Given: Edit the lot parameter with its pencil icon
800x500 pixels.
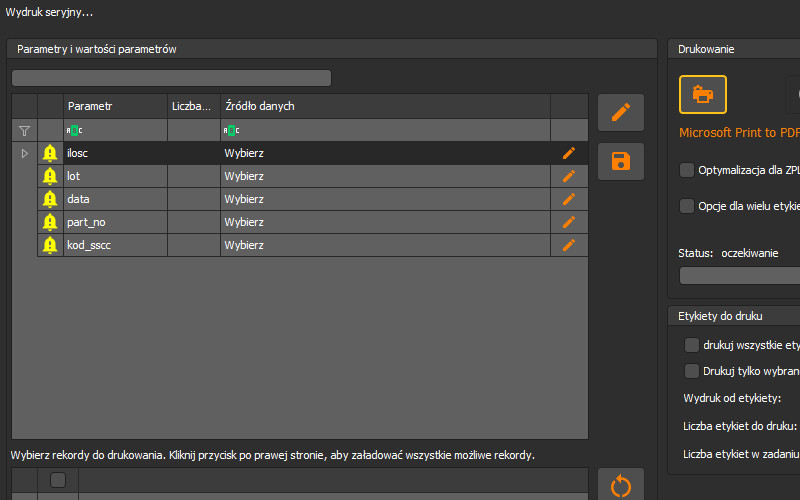Looking at the screenshot, I should tap(569, 176).
